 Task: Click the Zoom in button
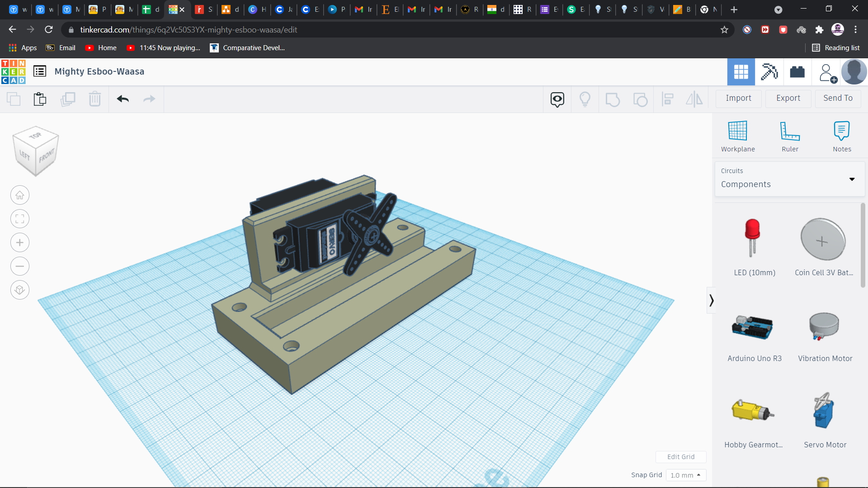pyautogui.click(x=20, y=243)
